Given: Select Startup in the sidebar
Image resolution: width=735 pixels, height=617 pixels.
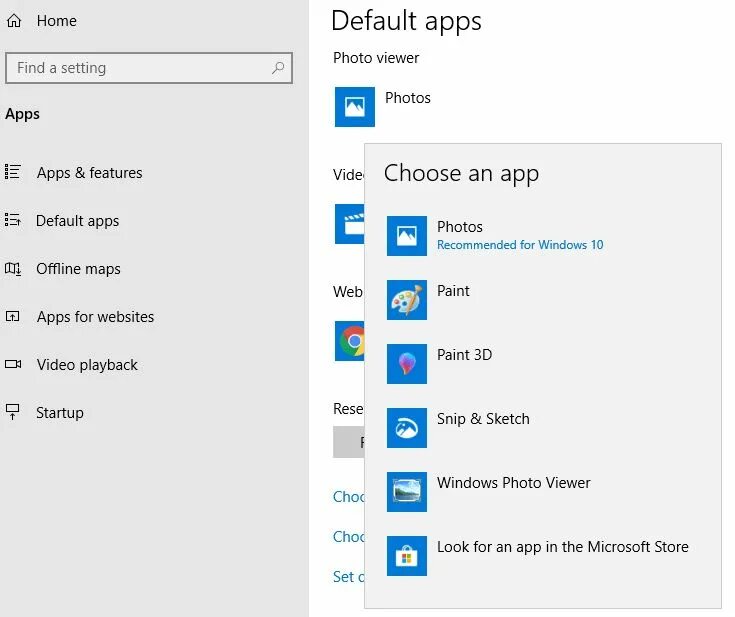Looking at the screenshot, I should [60, 413].
